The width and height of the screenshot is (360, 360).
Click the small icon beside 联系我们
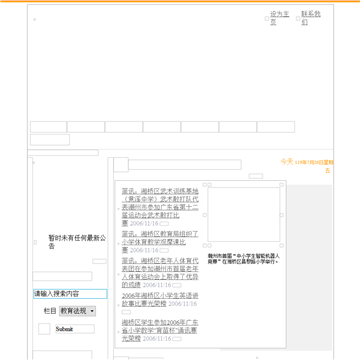point(298,19)
